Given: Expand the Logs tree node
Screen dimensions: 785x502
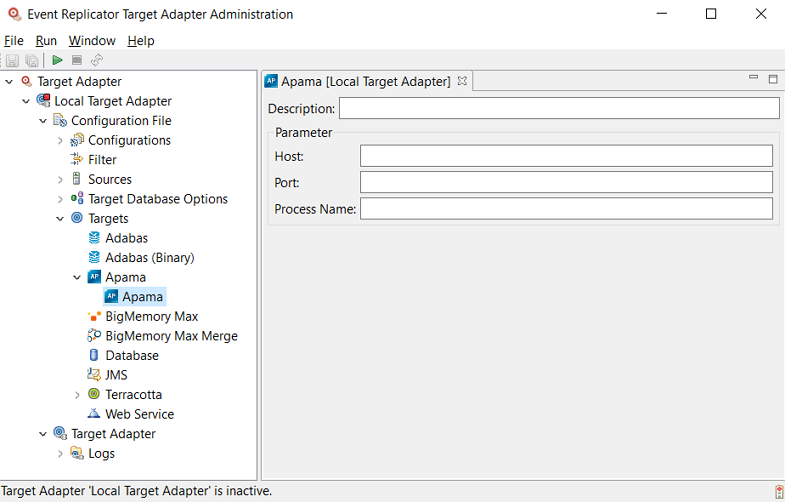Looking at the screenshot, I should pyautogui.click(x=60, y=454).
